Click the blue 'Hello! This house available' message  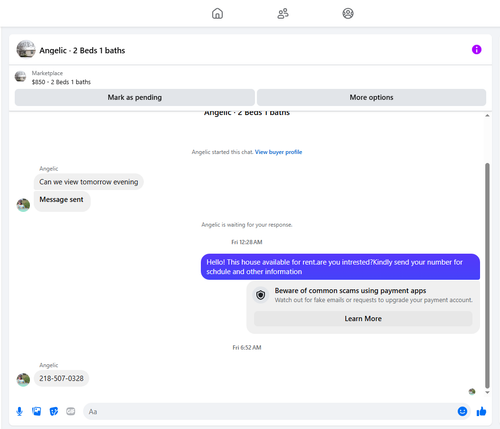tap(340, 267)
